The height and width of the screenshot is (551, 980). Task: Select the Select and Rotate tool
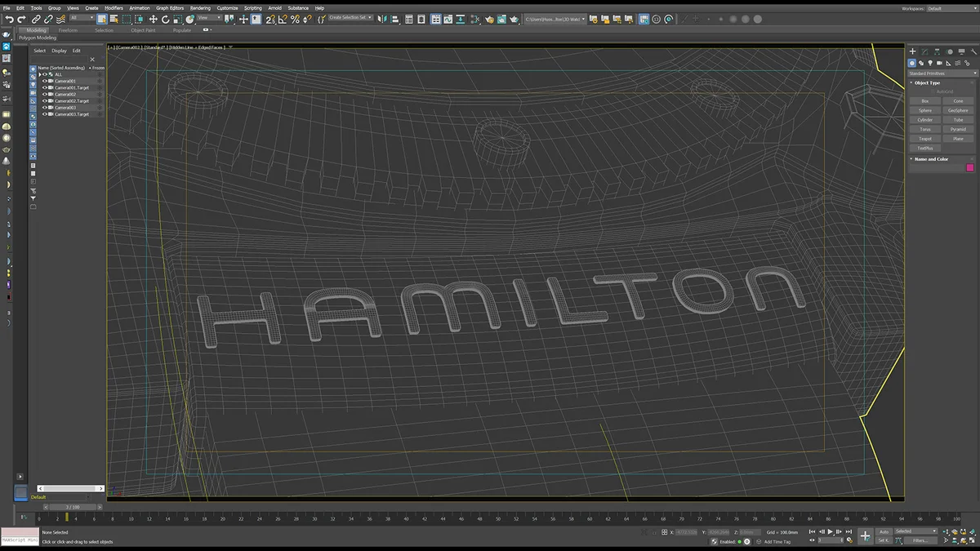click(166, 18)
